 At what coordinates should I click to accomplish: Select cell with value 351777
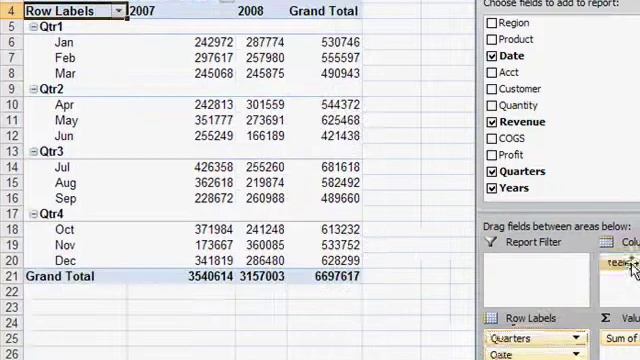point(213,120)
